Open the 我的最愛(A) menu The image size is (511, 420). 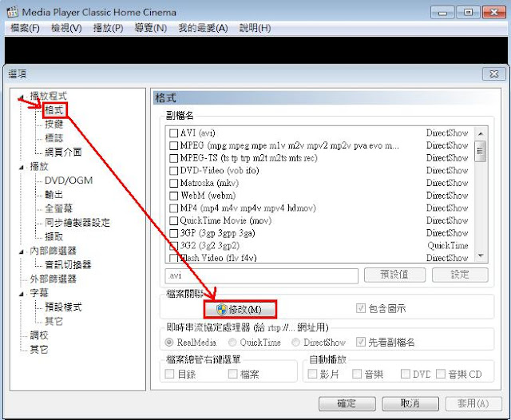203,28
